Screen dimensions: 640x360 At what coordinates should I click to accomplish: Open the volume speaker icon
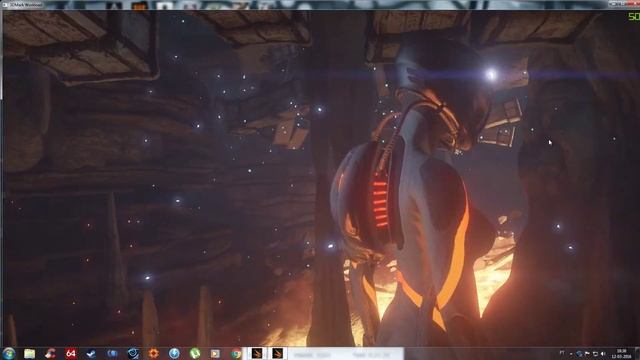click(603, 353)
